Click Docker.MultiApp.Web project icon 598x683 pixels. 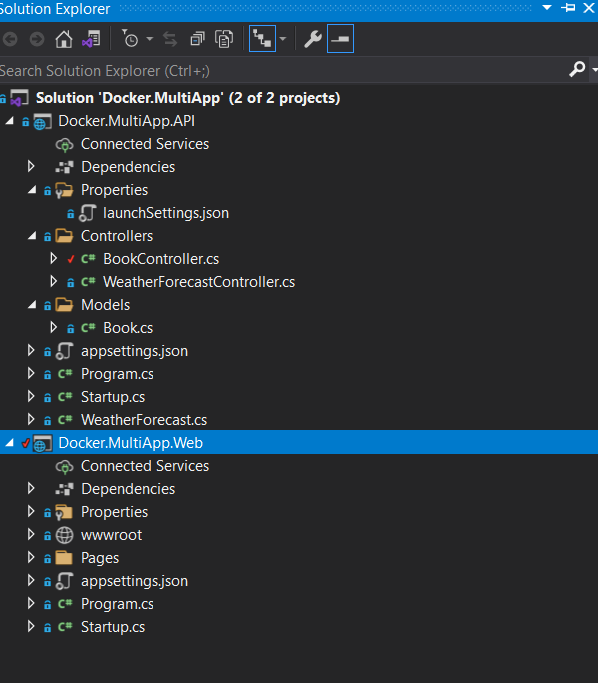[x=42, y=443]
